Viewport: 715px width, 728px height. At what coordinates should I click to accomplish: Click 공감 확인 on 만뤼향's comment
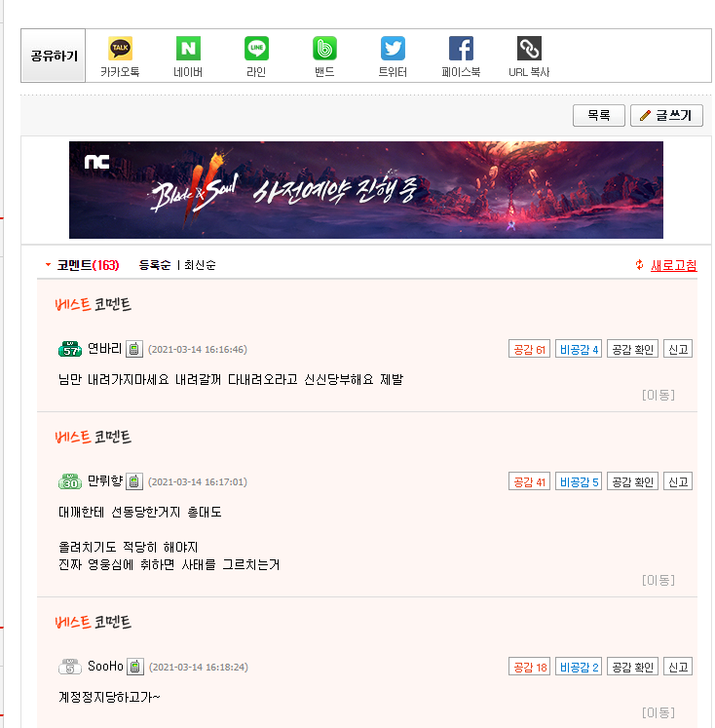(x=632, y=482)
